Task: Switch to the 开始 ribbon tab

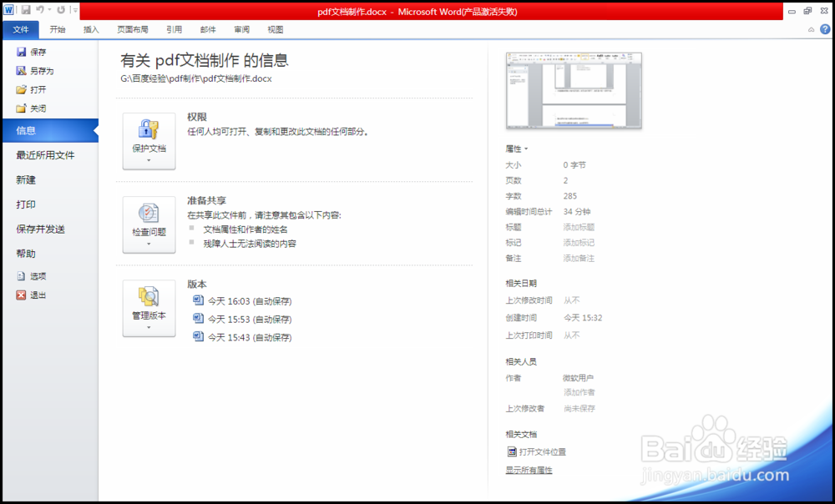Action: 58,30
